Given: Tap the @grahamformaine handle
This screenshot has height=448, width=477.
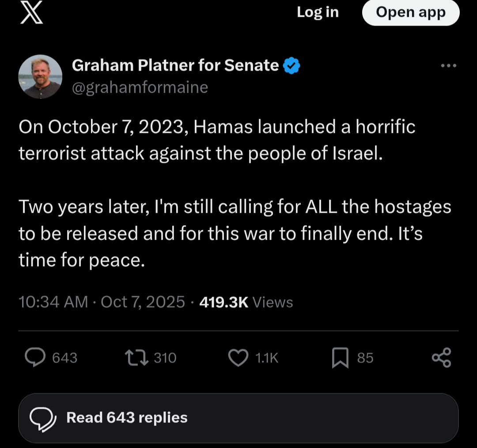Looking at the screenshot, I should coord(140,87).
